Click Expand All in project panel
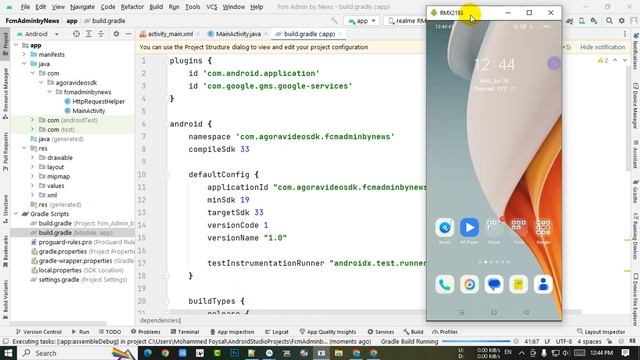Image resolution: width=640 pixels, height=360 pixels. pyautogui.click(x=88, y=34)
